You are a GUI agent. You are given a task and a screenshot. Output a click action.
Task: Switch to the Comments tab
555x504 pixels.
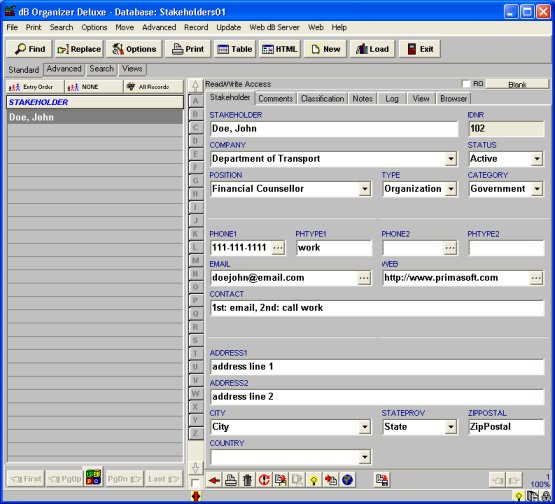(275, 99)
